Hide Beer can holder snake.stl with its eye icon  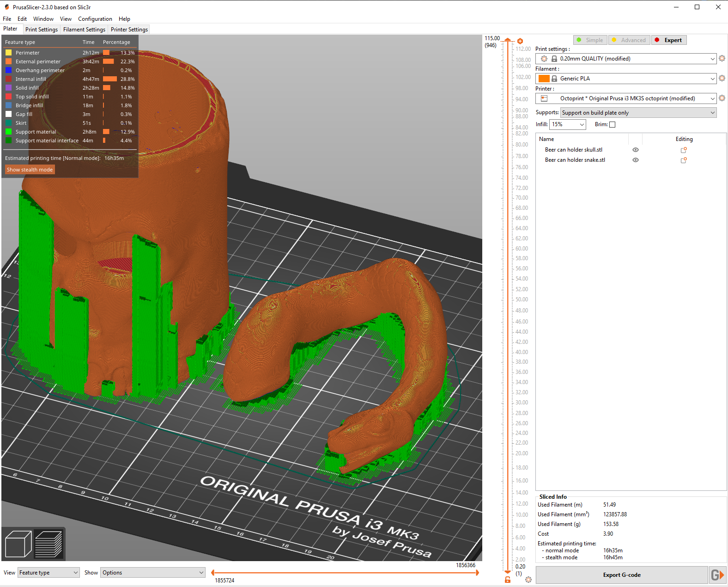636,160
